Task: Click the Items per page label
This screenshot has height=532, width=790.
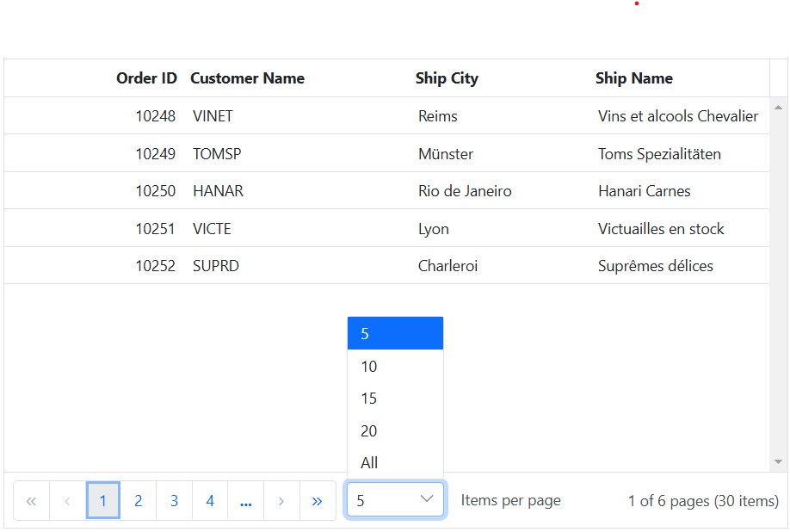Action: (510, 500)
